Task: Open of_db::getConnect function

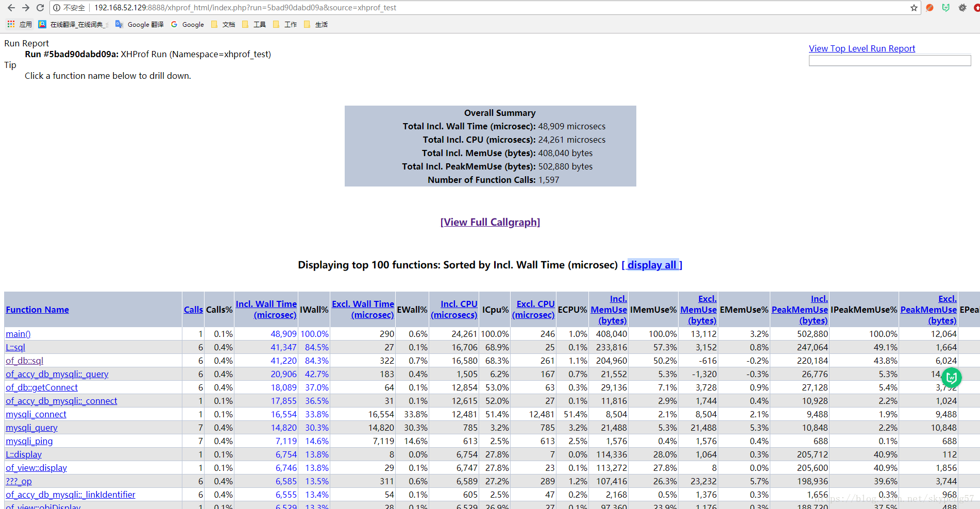Action: [42, 387]
